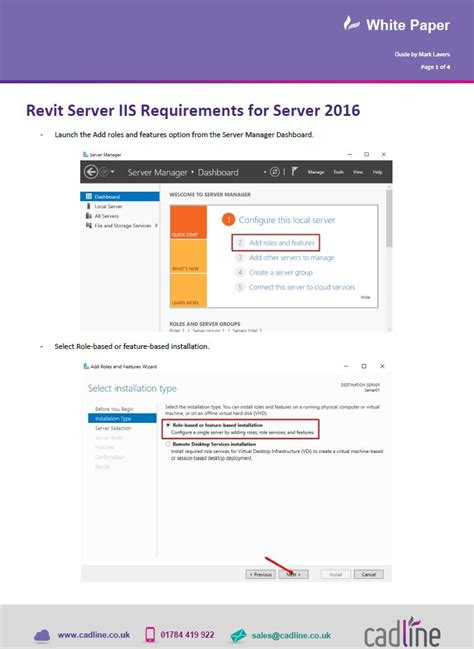Click the Server Manager title bar icon
Image resolution: width=474 pixels, height=649 pixels.
tap(85, 154)
